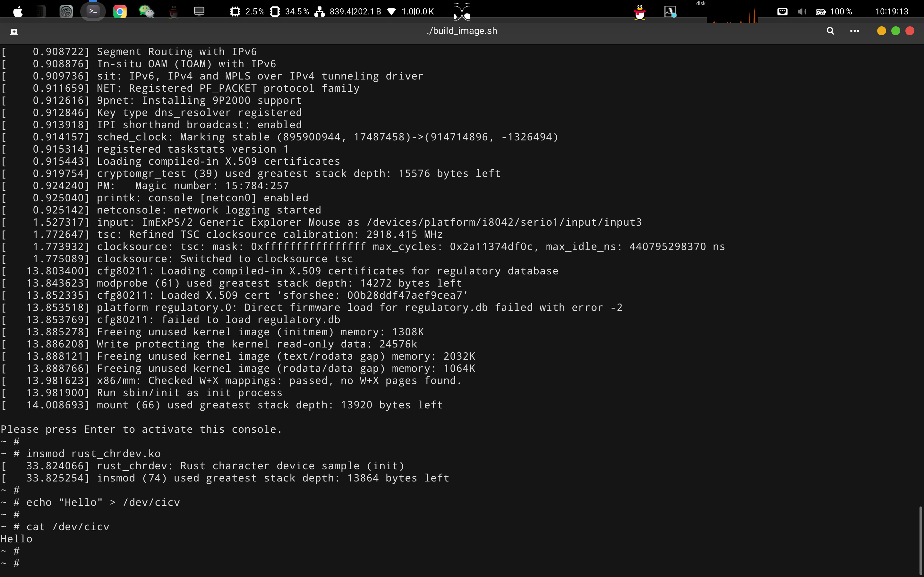This screenshot has height=577, width=924.
Task: Switch to the active terminal app
Action: pos(93,12)
